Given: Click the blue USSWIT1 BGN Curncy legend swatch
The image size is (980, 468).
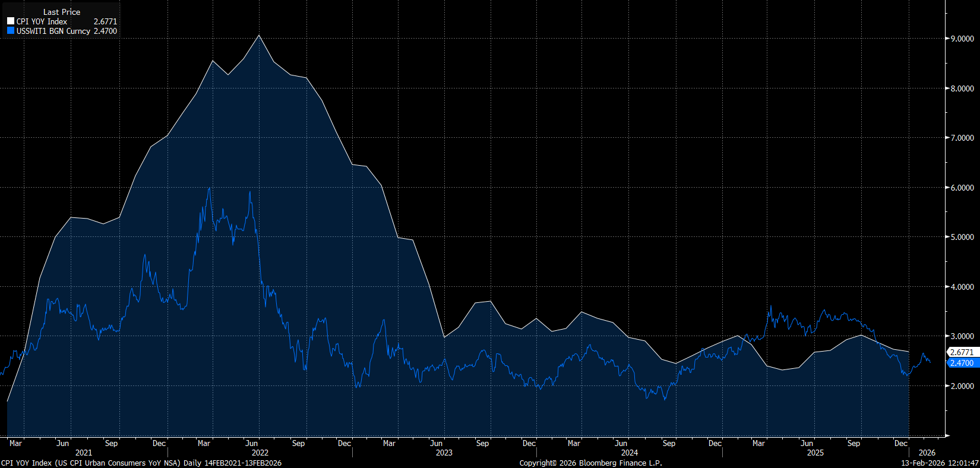Looking at the screenshot, I should (x=10, y=31).
